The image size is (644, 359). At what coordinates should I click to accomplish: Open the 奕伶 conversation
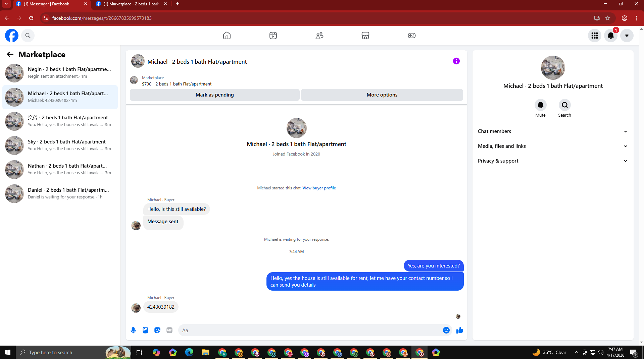tap(60, 121)
